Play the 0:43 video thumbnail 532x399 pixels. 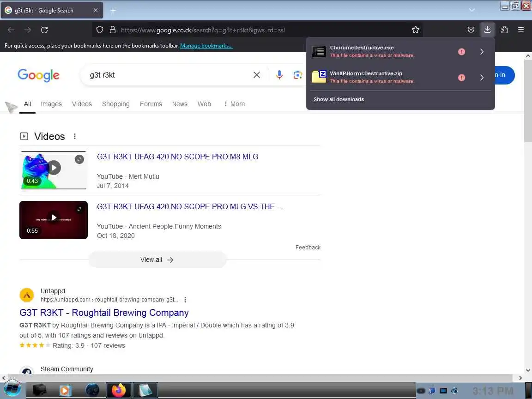pyautogui.click(x=54, y=170)
